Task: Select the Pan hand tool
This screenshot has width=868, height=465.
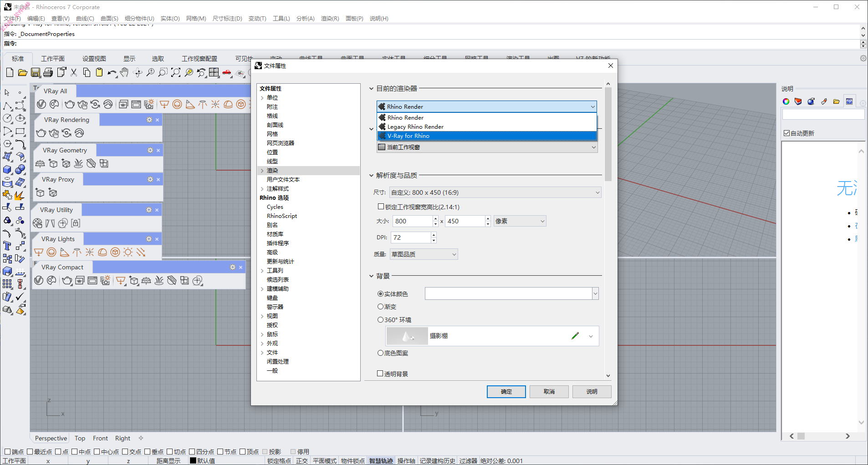Action: click(x=124, y=73)
